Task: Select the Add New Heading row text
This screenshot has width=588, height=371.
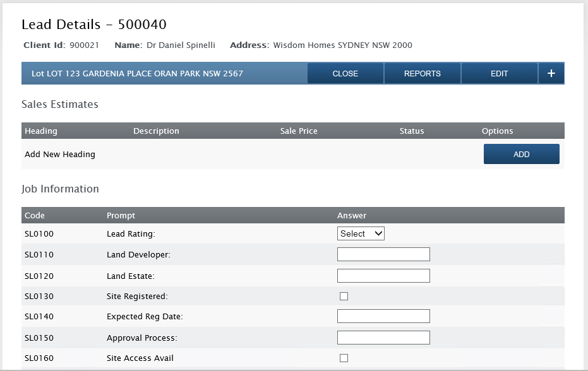Action: coord(60,154)
